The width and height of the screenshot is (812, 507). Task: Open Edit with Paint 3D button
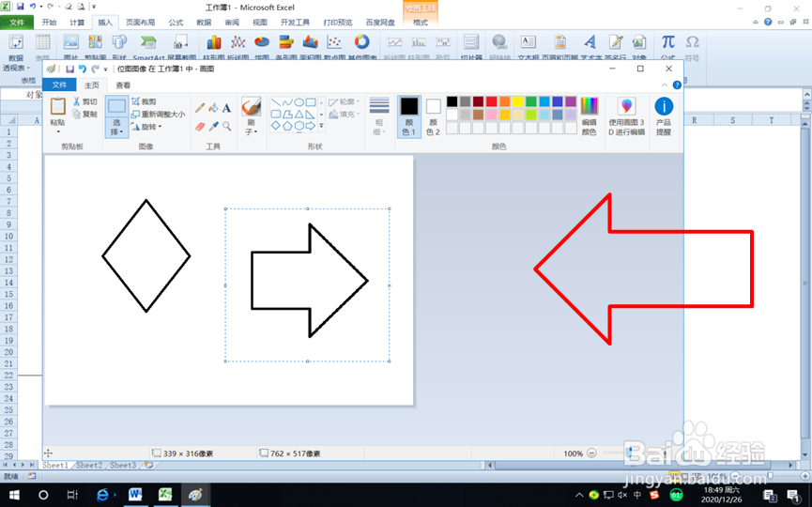point(627,116)
